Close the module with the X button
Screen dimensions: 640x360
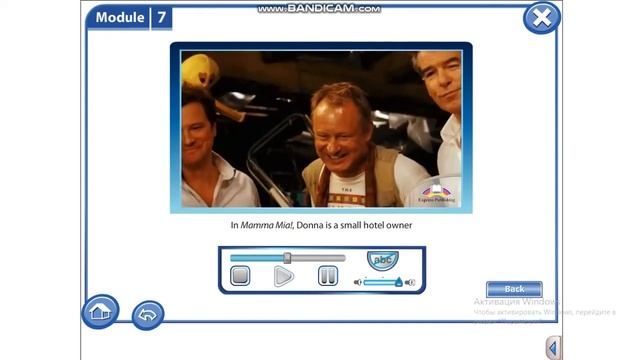click(x=542, y=18)
